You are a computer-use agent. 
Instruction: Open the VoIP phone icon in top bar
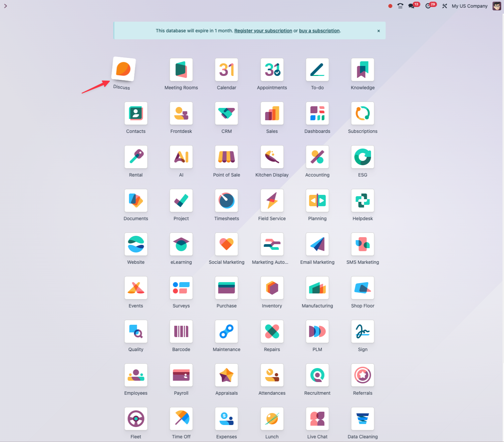tap(400, 6)
